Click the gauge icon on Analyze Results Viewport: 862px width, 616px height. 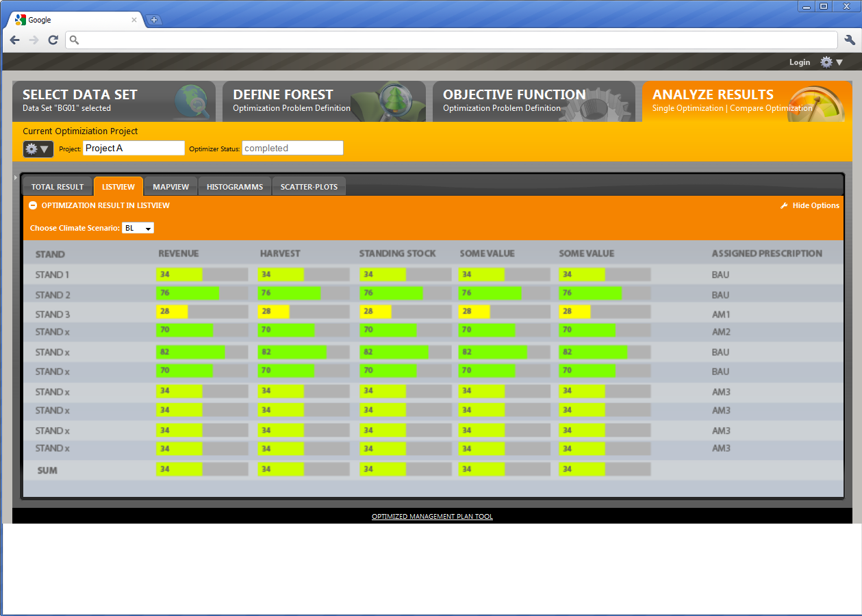click(816, 103)
